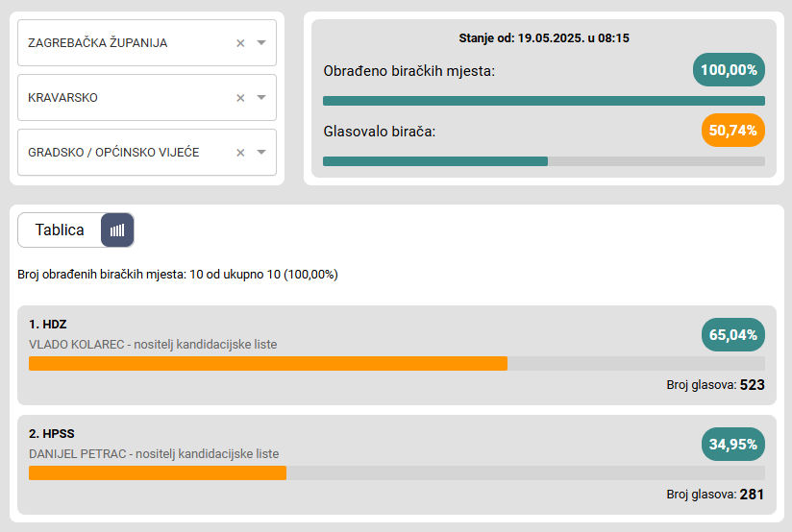Clear the KRAVARSKO selection with X
The image size is (792, 532).
240,98
